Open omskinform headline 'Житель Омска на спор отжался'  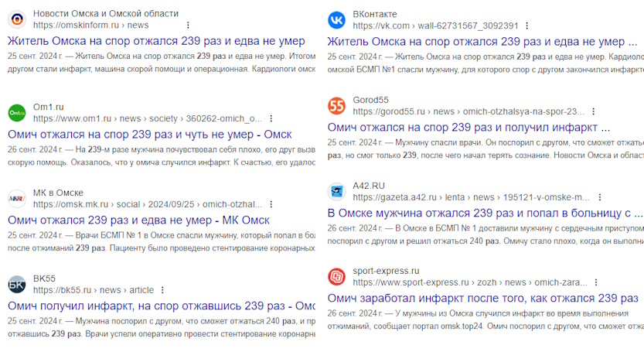pyautogui.click(x=156, y=41)
